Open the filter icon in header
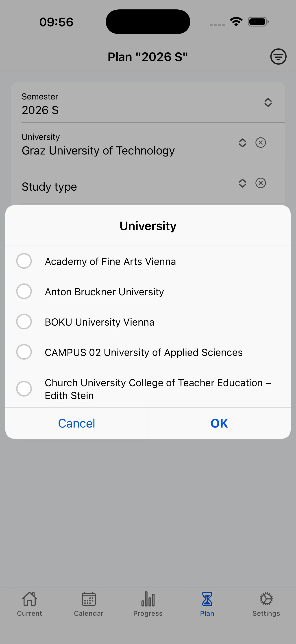Image resolution: width=296 pixels, height=644 pixels. (278, 57)
